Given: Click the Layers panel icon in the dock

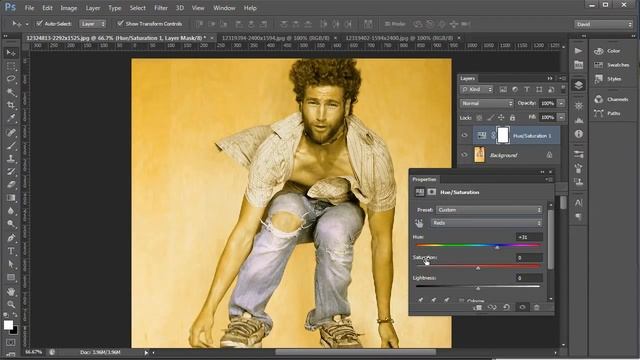Looking at the screenshot, I should pyautogui.click(x=578, y=85).
